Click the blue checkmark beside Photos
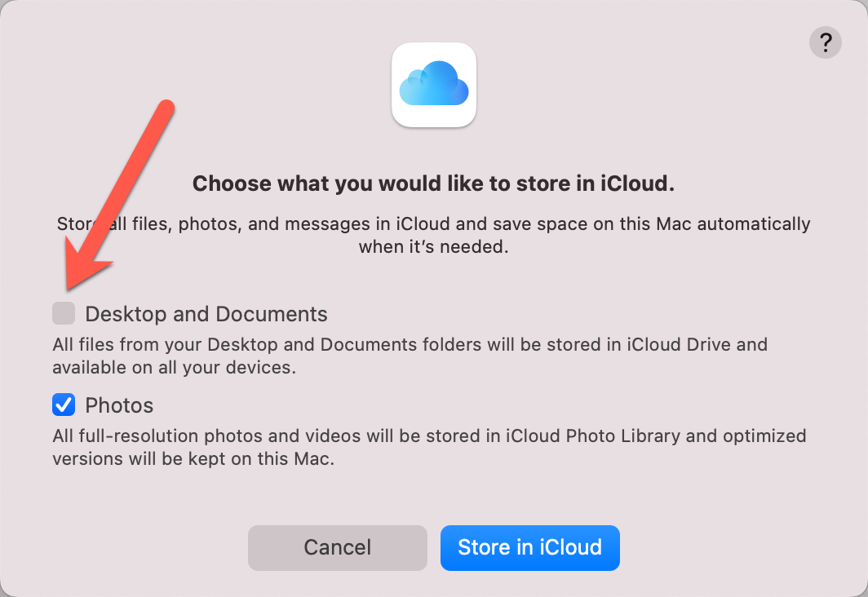 tap(64, 405)
